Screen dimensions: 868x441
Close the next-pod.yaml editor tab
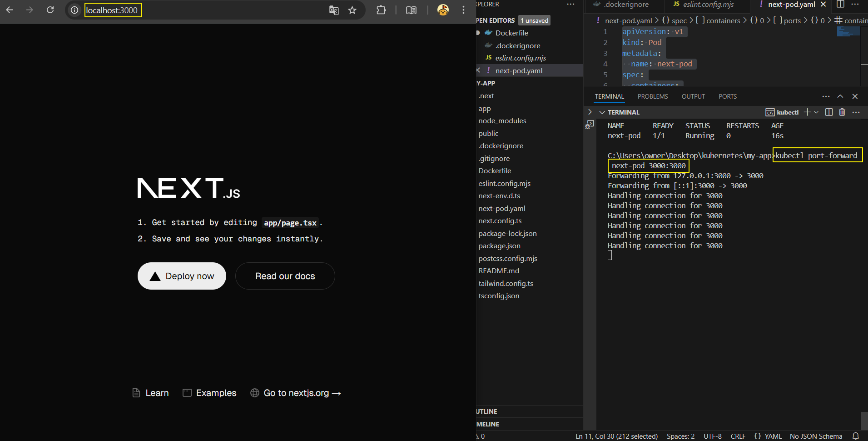[x=823, y=5]
